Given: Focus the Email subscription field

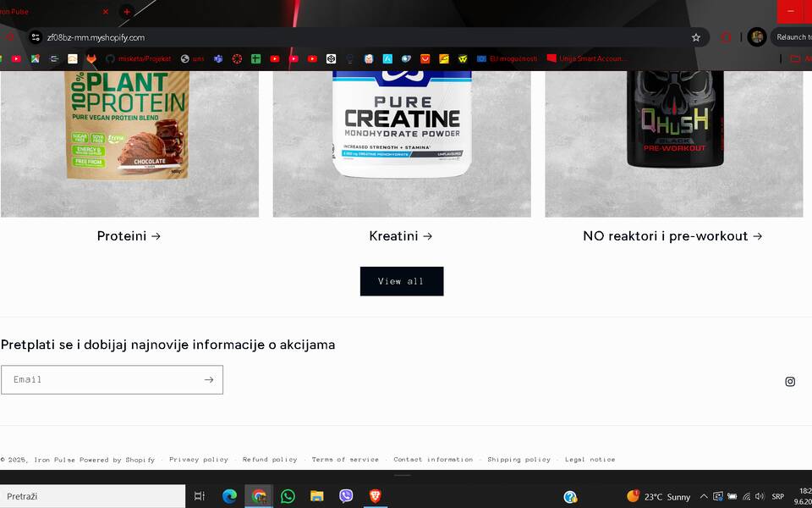Looking at the screenshot, I should tap(112, 380).
